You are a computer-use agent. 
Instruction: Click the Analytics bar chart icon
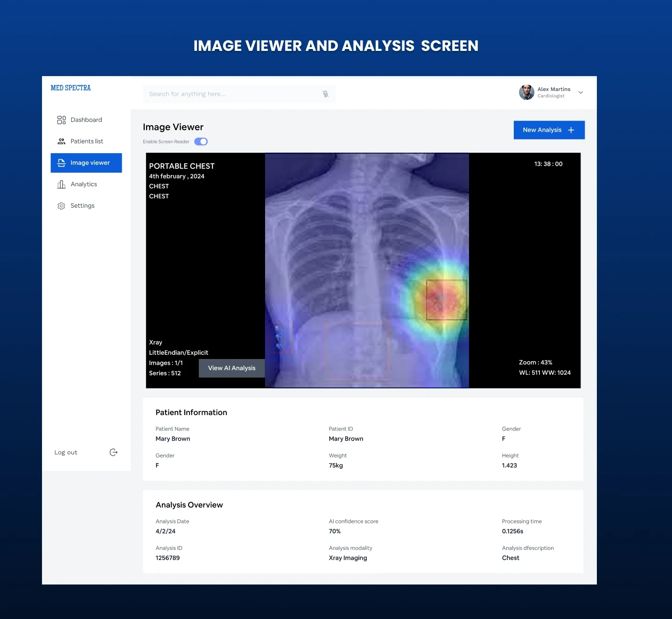tap(61, 184)
